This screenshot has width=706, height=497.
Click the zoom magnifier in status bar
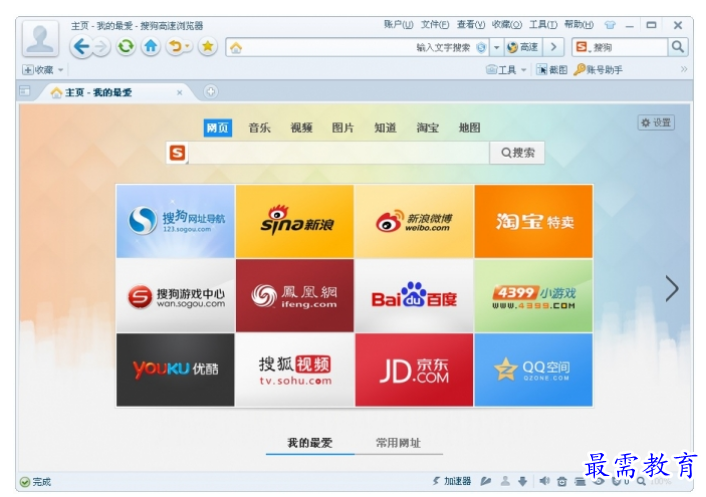click(x=641, y=481)
